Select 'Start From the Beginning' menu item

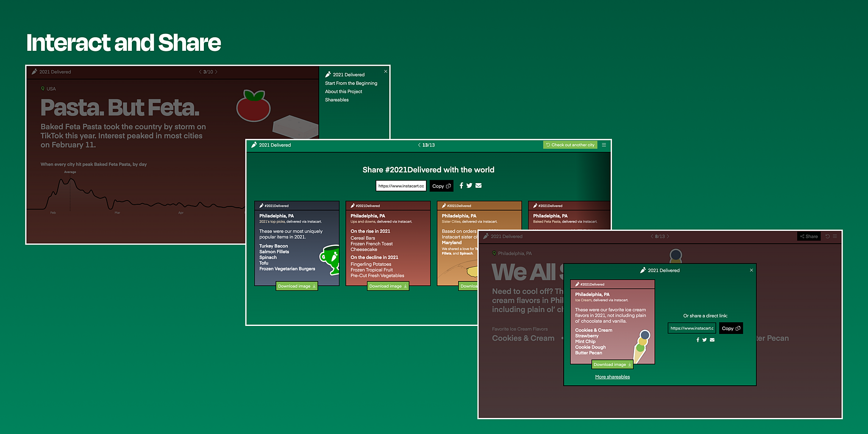click(351, 83)
